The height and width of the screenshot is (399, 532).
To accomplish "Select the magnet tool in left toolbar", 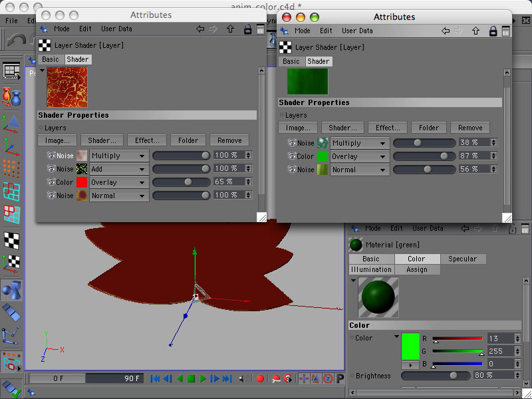I will coord(11,96).
